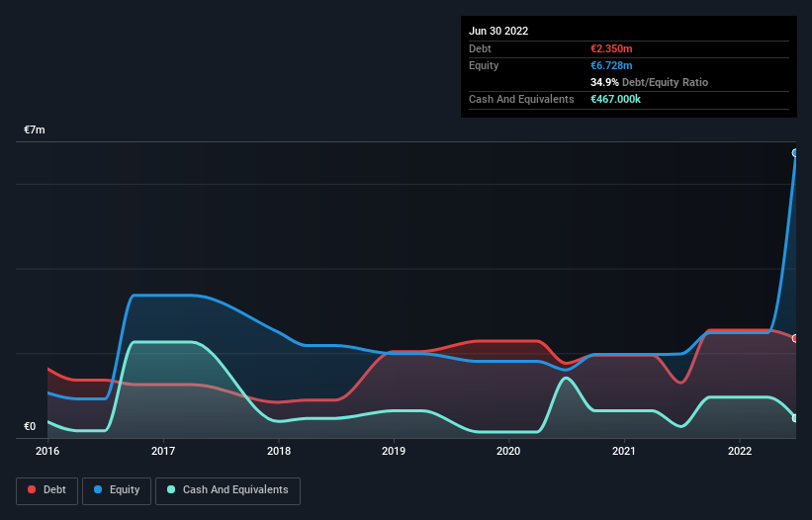The height and width of the screenshot is (520, 812).
Task: Click the €2.350m Debt value
Action: [x=611, y=48]
